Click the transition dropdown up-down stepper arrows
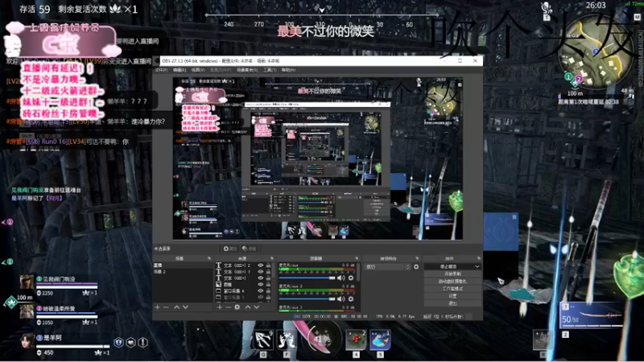This screenshot has height=362, width=644. (407, 267)
